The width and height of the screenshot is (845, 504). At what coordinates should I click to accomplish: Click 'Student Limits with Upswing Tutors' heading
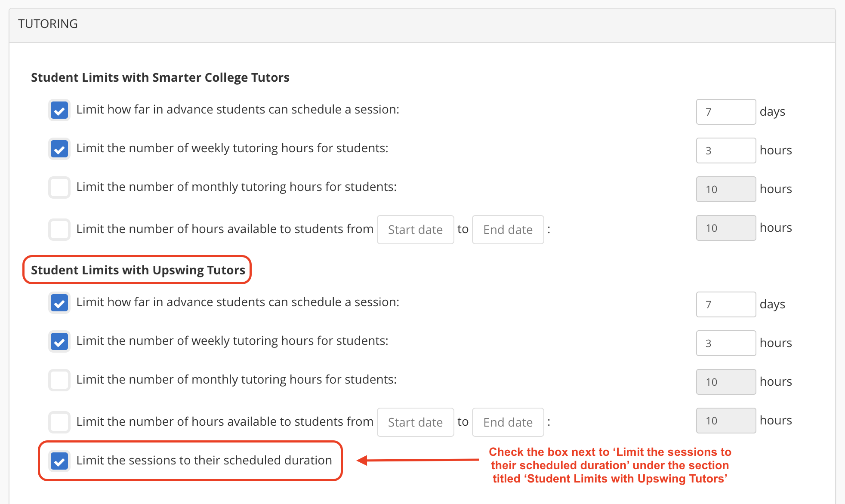pyautogui.click(x=138, y=270)
